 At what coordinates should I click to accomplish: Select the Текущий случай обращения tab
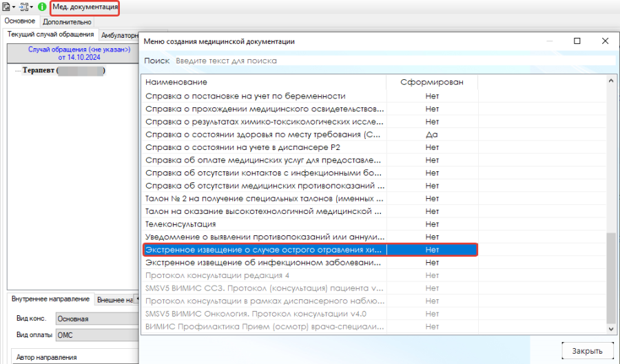(x=50, y=34)
